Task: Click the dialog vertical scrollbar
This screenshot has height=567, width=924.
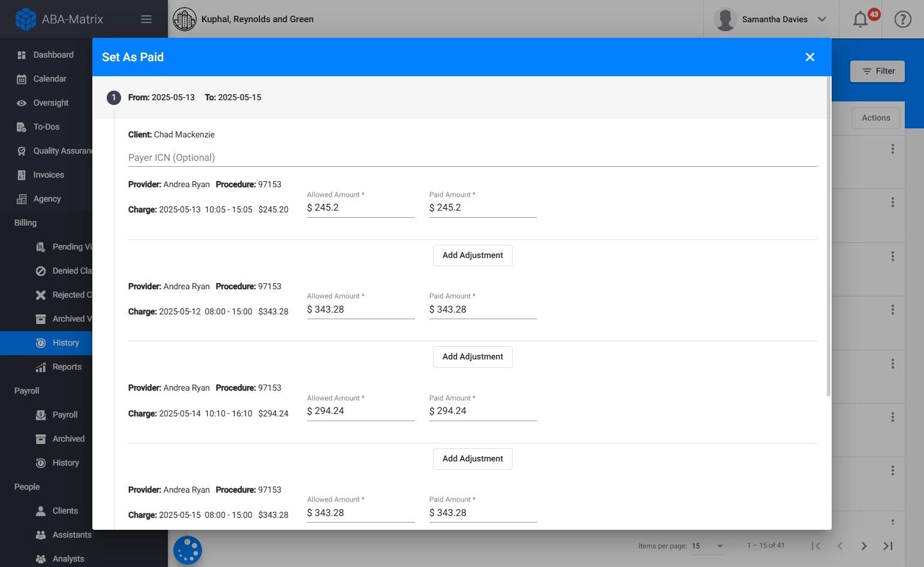Action: click(x=829, y=236)
